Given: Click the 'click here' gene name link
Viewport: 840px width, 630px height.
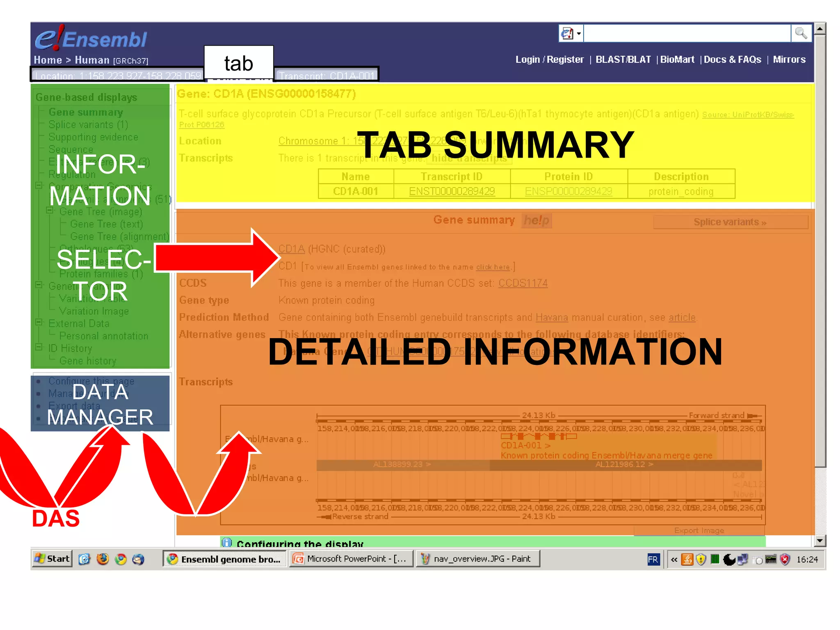Looking at the screenshot, I should pyautogui.click(x=493, y=267).
